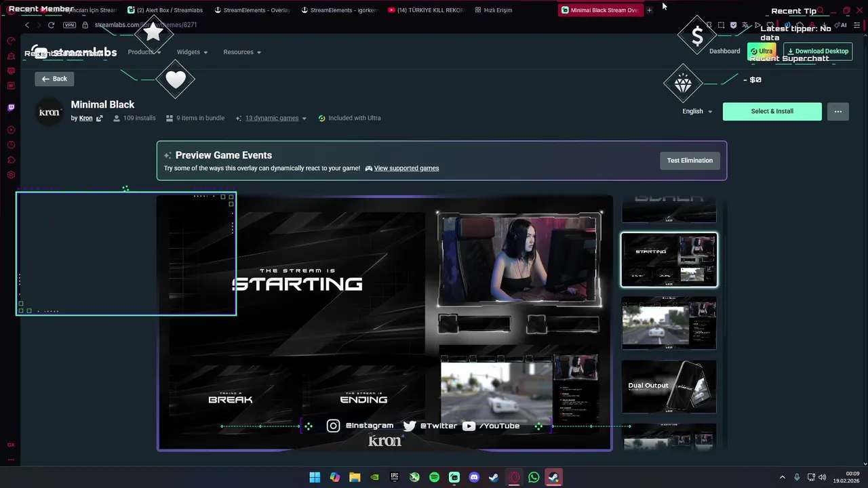Click the Streamlabs logo
This screenshot has width=868, height=488.
point(75,52)
